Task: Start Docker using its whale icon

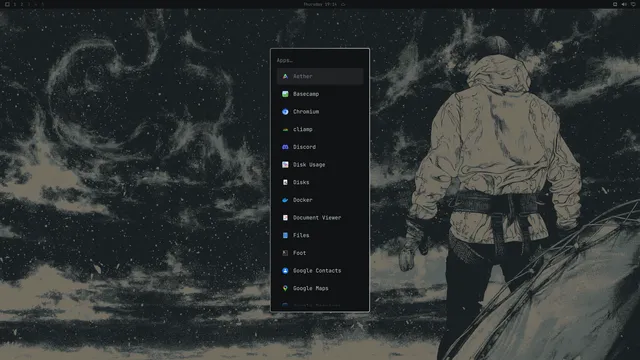Action: [285, 200]
